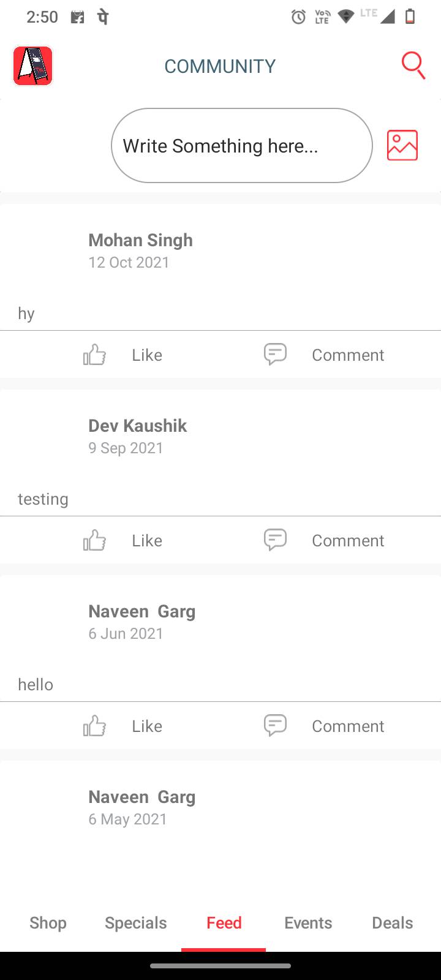Click Like label under the hy post
The width and height of the screenshot is (441, 980).
click(147, 355)
